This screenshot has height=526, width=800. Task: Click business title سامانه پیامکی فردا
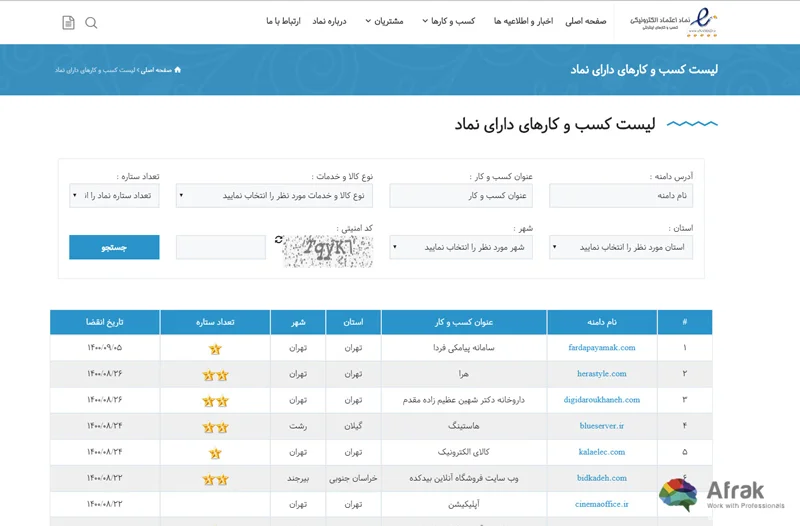tap(464, 347)
